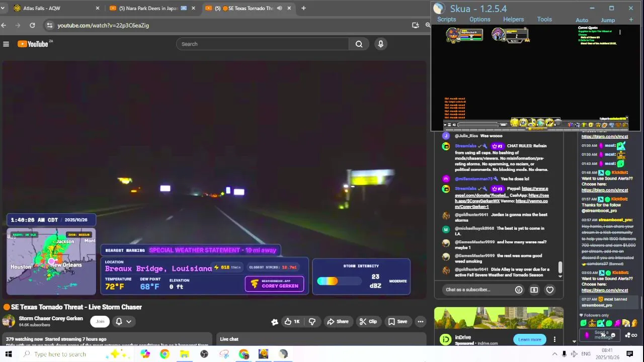Send a heart reaction in live chat
This screenshot has width=644, height=362.
coord(550,290)
